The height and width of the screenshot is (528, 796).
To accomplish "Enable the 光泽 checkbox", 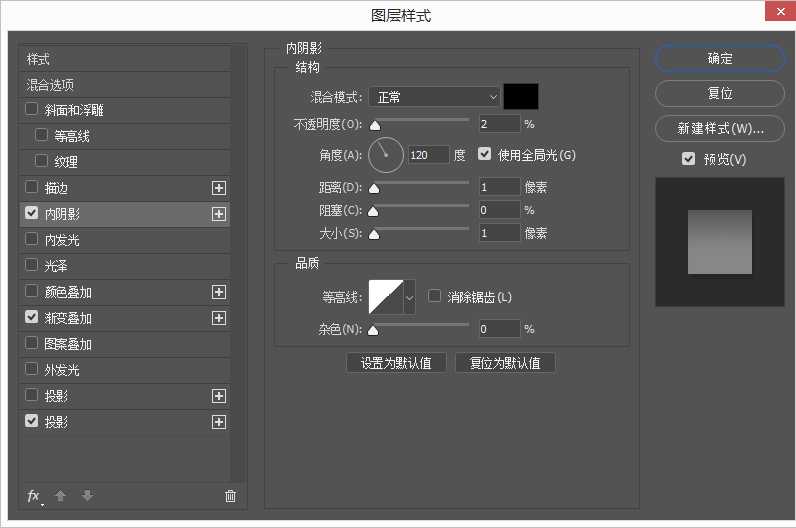I will [31, 265].
